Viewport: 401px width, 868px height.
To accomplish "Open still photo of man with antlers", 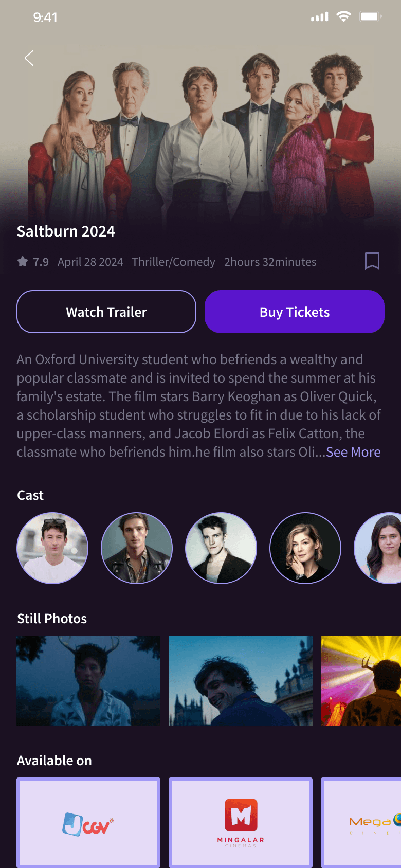I will (88, 681).
